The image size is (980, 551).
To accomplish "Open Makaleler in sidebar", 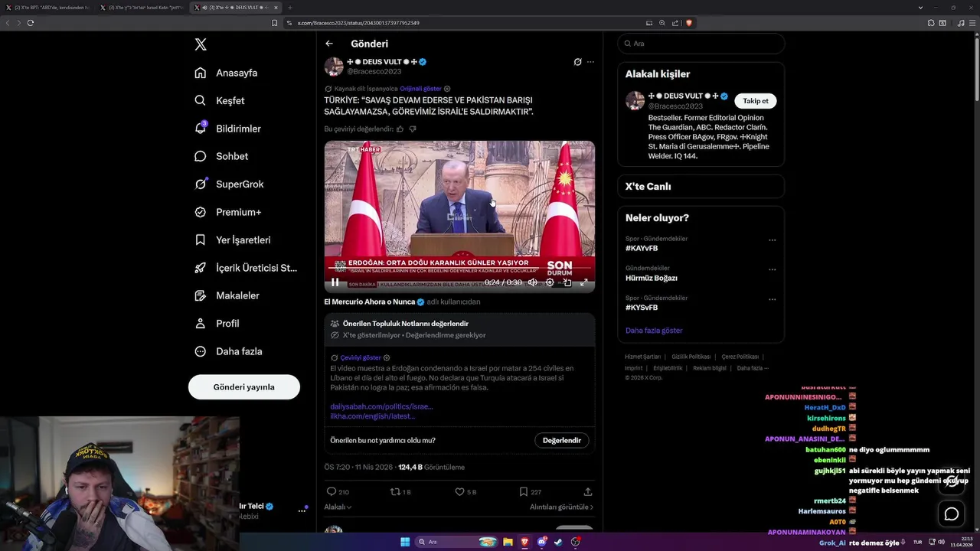I will (x=227, y=295).
